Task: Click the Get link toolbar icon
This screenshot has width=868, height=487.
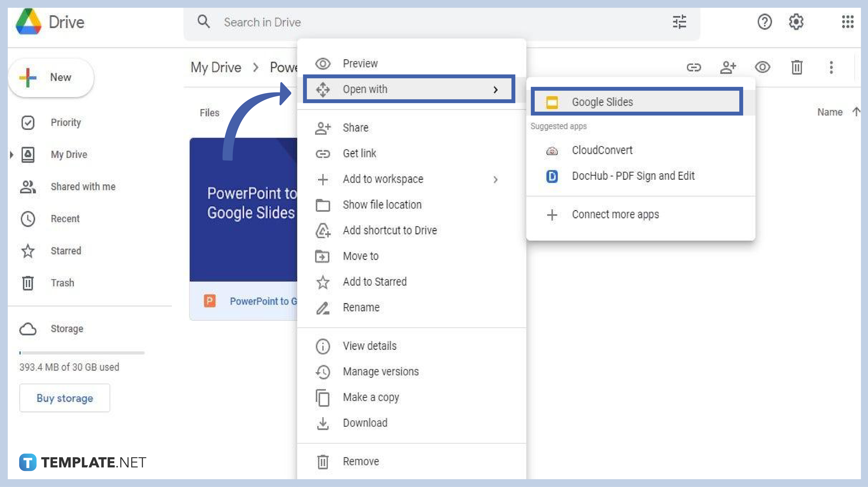Action: pyautogui.click(x=694, y=67)
